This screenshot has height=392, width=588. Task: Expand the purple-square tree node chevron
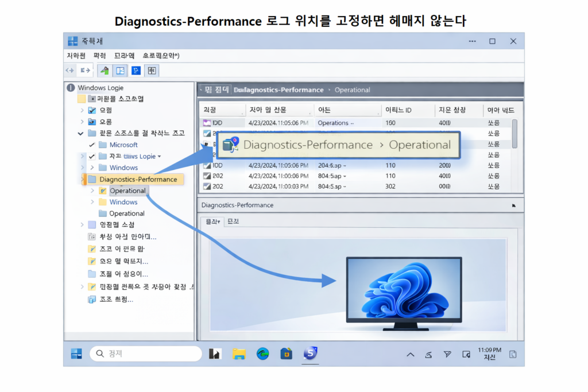82,225
